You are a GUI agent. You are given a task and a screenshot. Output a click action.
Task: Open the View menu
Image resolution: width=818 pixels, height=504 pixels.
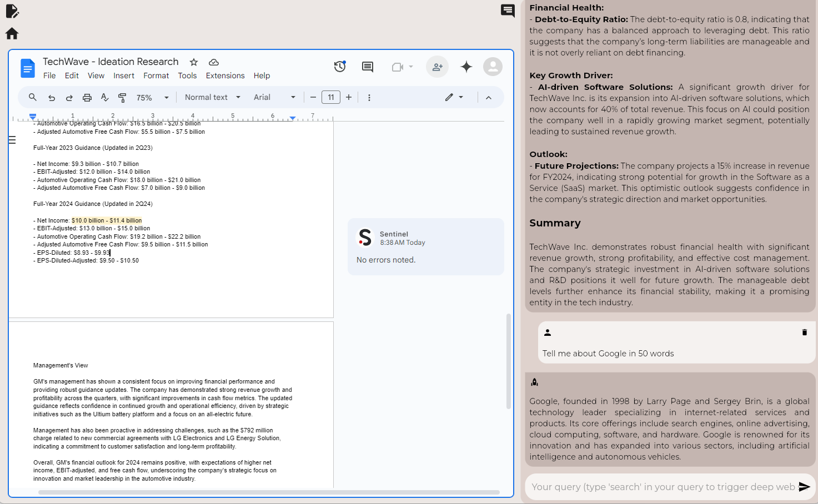coord(96,75)
